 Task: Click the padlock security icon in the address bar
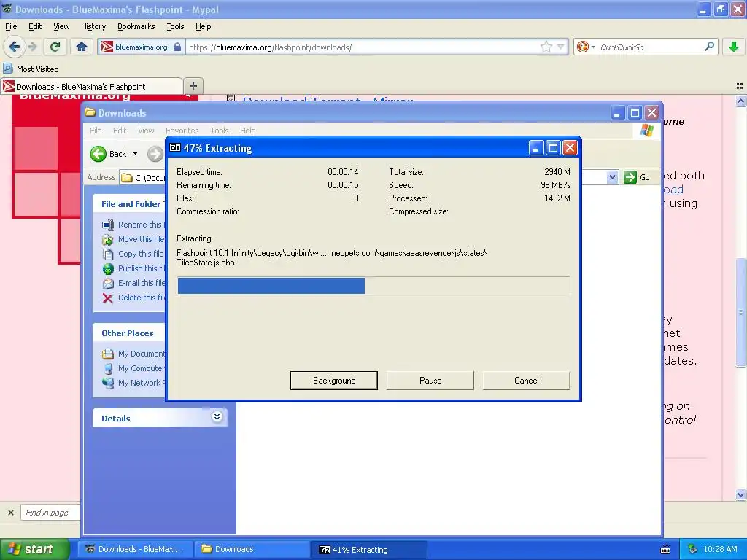[x=177, y=47]
